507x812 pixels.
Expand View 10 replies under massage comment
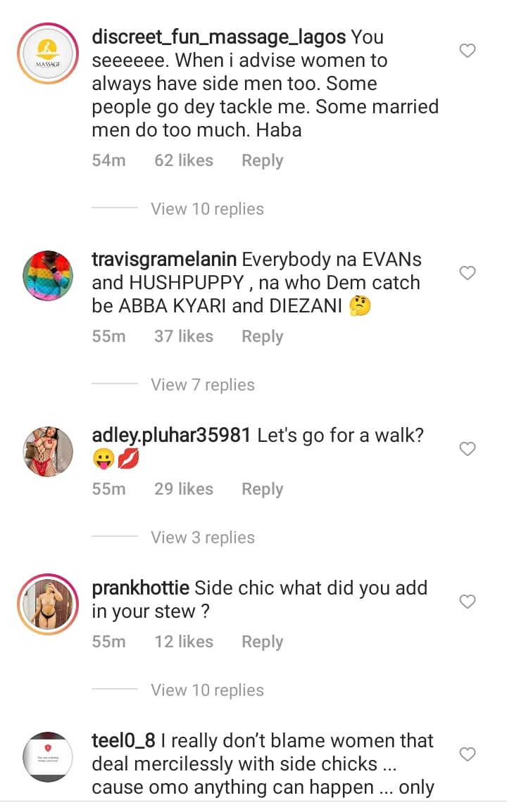(207, 209)
